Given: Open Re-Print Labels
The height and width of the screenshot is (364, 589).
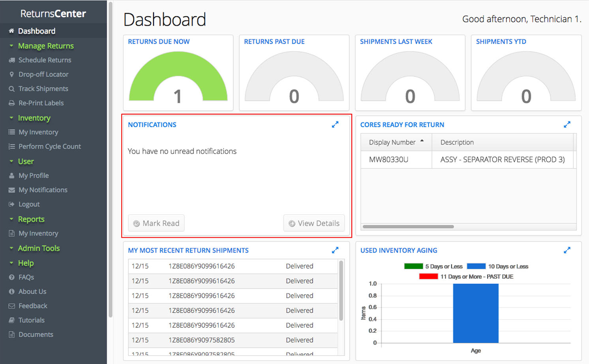Looking at the screenshot, I should pos(41,103).
